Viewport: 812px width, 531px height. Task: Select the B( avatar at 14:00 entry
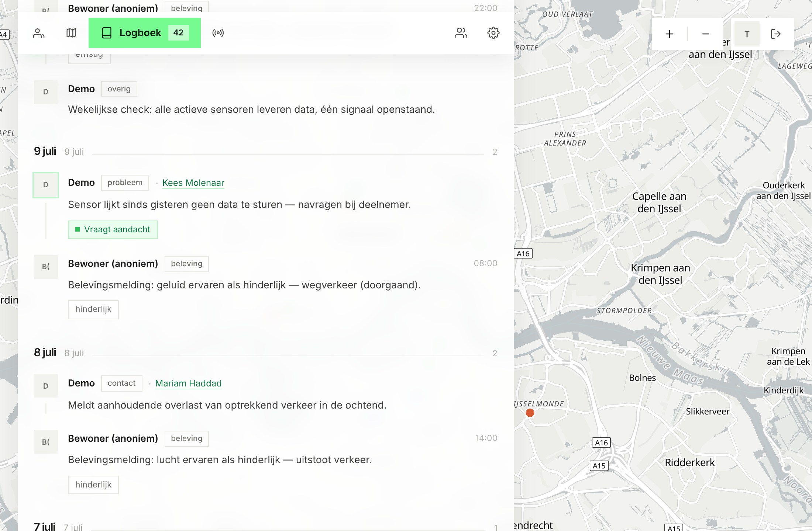[x=46, y=442]
